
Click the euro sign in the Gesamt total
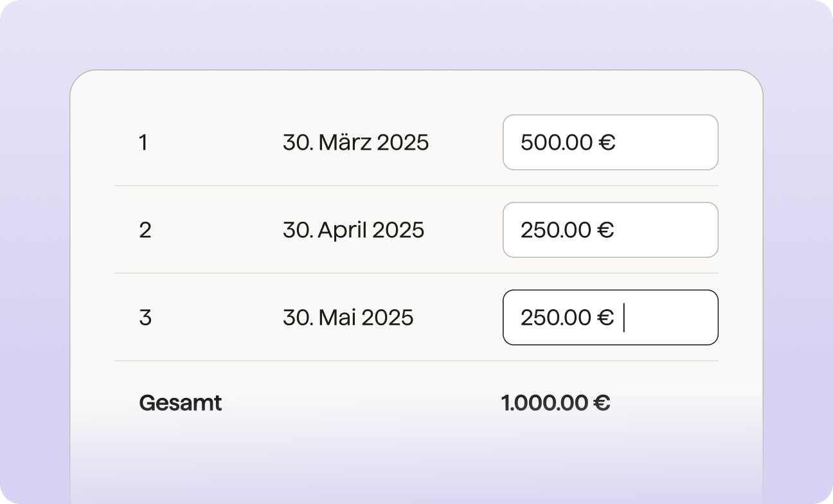[x=602, y=403]
